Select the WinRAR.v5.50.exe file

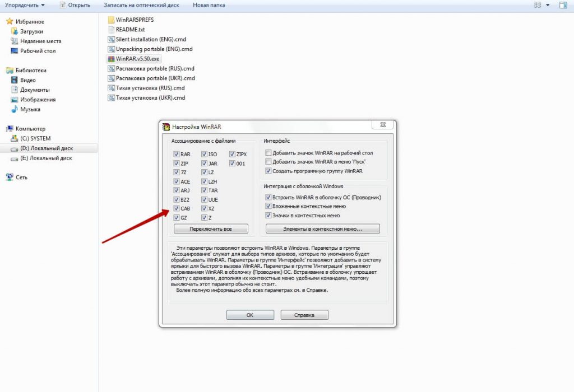click(137, 58)
